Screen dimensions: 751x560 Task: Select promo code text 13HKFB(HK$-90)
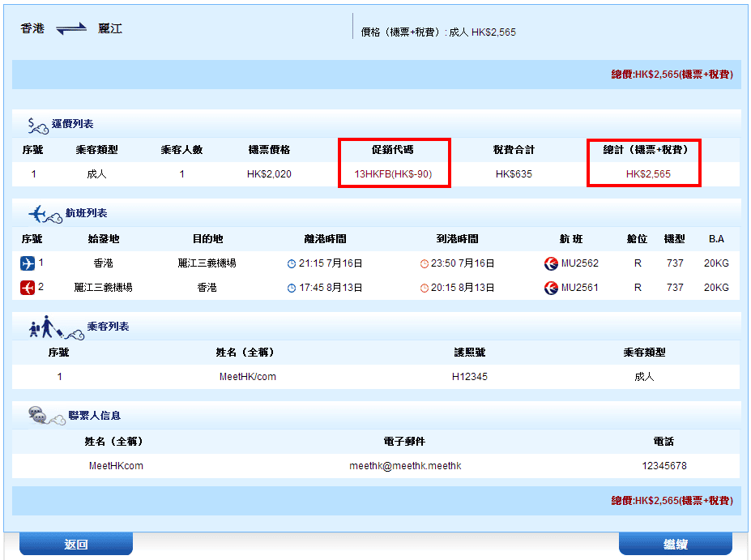tap(393, 174)
